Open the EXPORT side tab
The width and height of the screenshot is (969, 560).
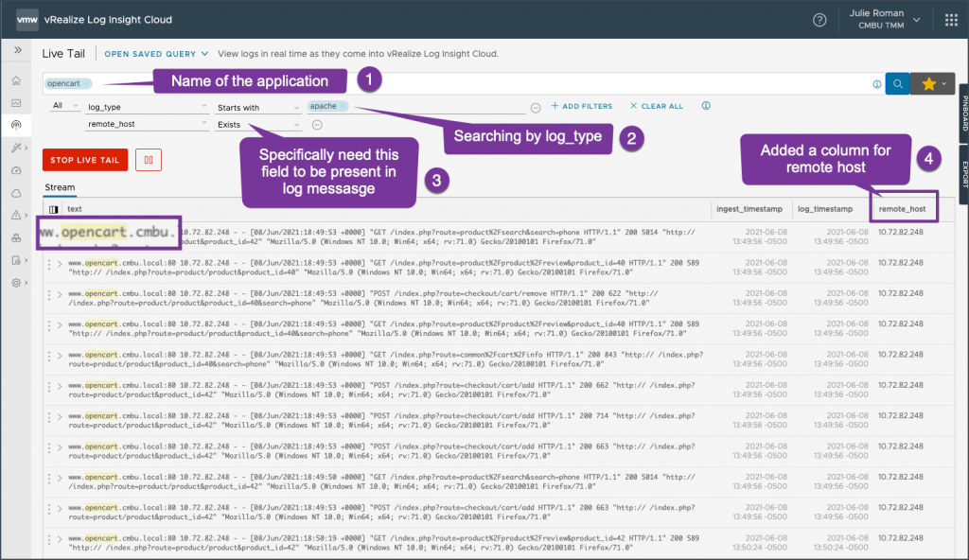coord(964,175)
